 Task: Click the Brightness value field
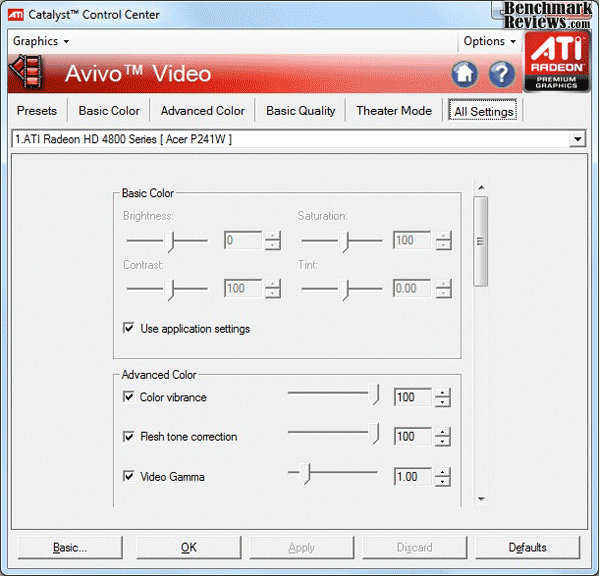[243, 240]
